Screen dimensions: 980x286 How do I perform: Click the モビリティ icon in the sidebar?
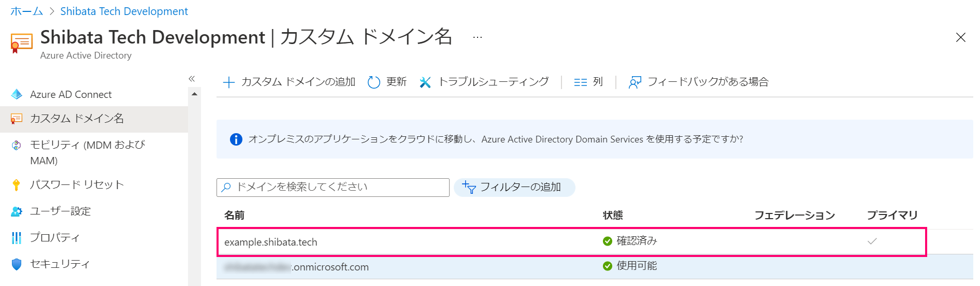coord(17,145)
